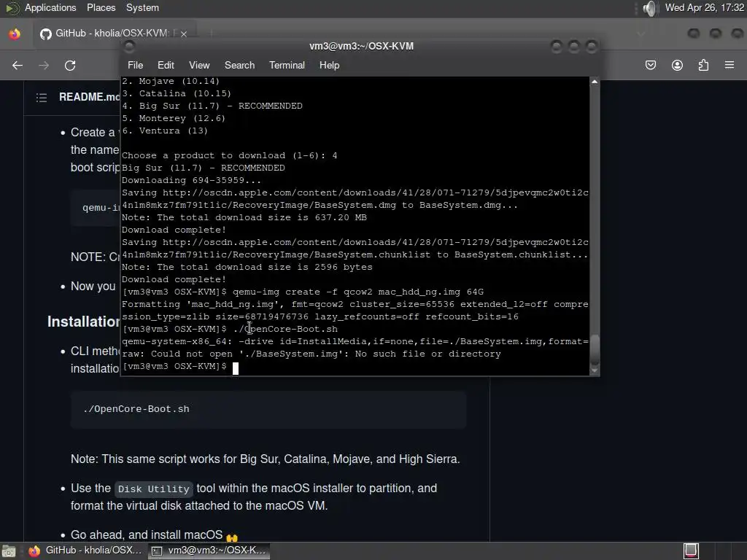Click the Firefox forward arrow button
The width and height of the screenshot is (747, 560).
[43, 65]
